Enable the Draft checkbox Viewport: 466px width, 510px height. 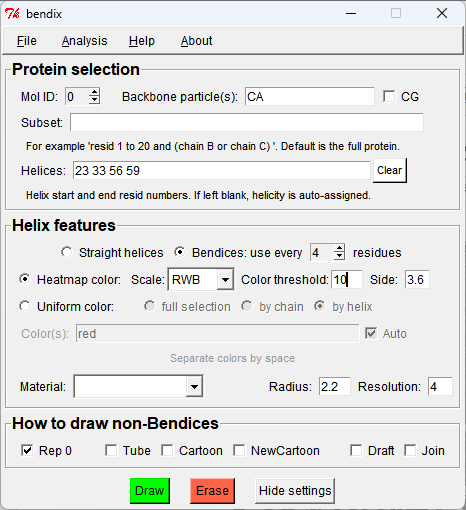pos(356,450)
